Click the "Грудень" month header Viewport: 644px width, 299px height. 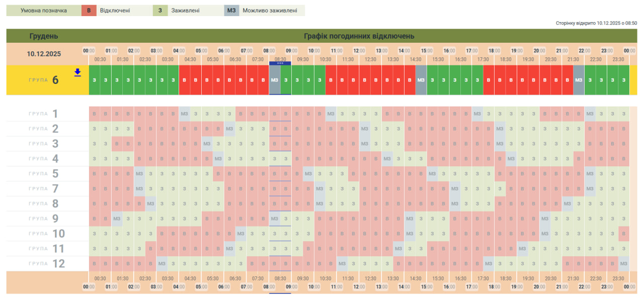44,36
